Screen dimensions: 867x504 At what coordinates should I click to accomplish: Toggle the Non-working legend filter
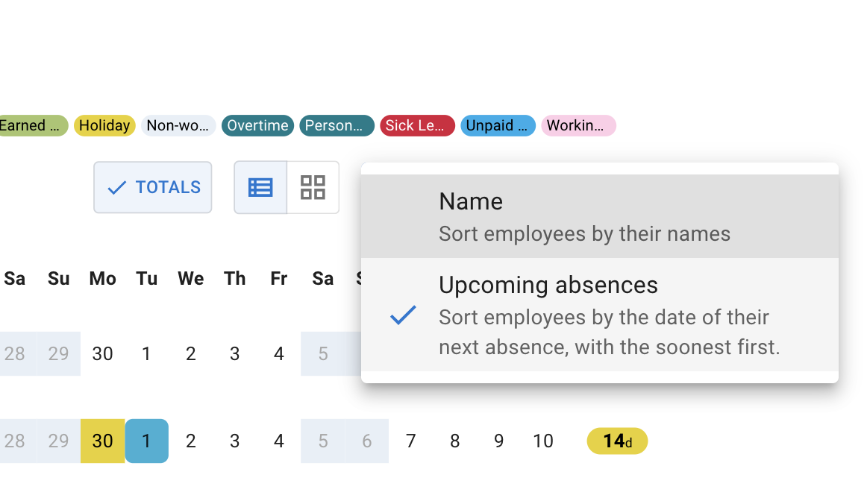pyautogui.click(x=178, y=125)
